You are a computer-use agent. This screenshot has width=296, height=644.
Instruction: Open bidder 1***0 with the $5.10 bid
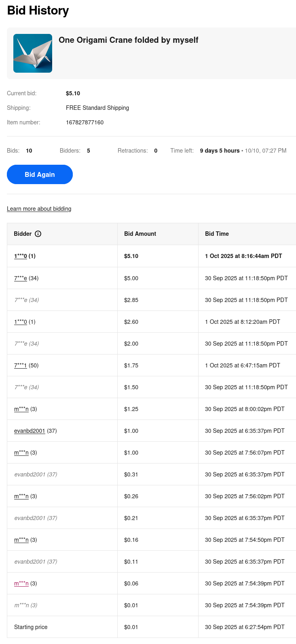[21, 256]
